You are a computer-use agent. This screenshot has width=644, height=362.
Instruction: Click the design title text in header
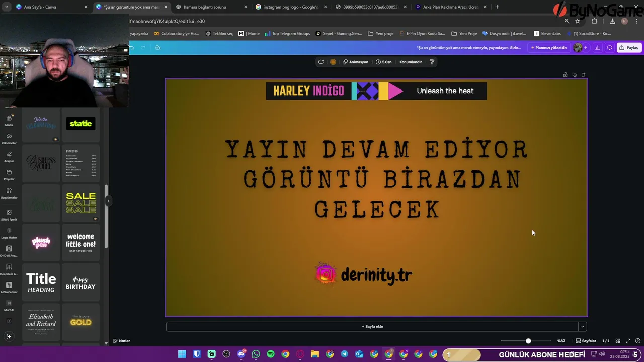[468, 48]
